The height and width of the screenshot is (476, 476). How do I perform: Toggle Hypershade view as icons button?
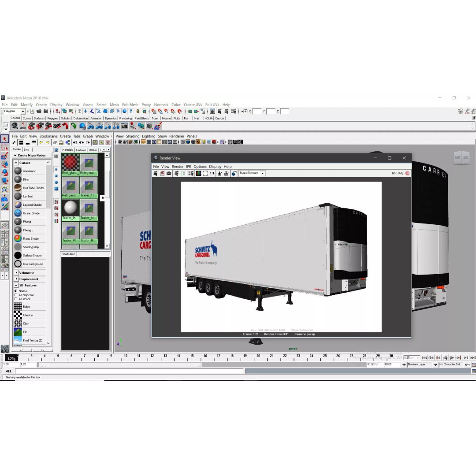pyautogui.click(x=56, y=150)
